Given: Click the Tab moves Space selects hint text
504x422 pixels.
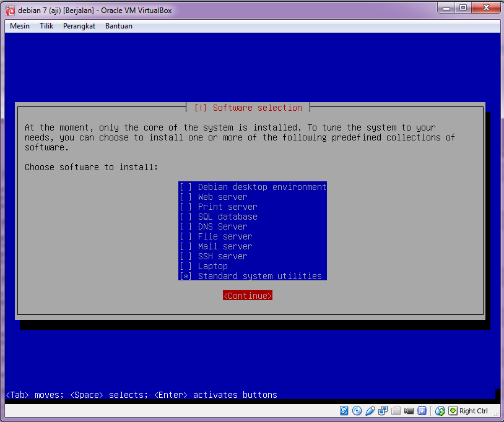Looking at the screenshot, I should 141,395.
